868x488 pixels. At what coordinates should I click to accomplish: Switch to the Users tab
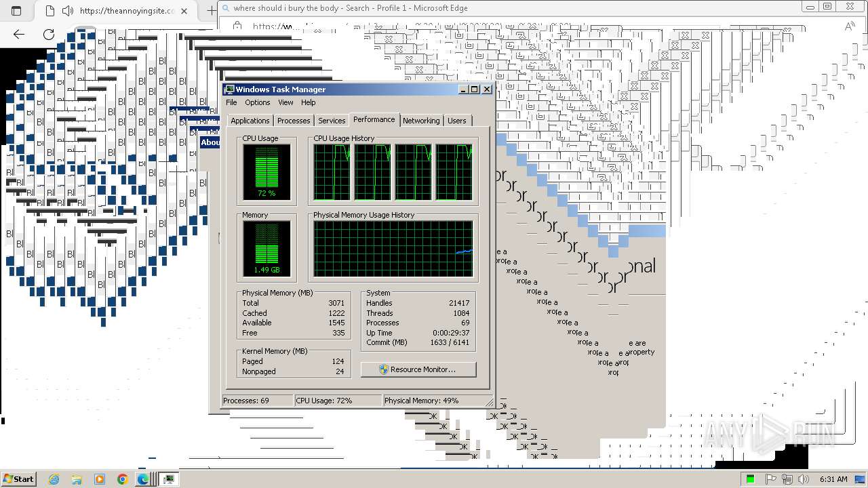[x=457, y=121]
